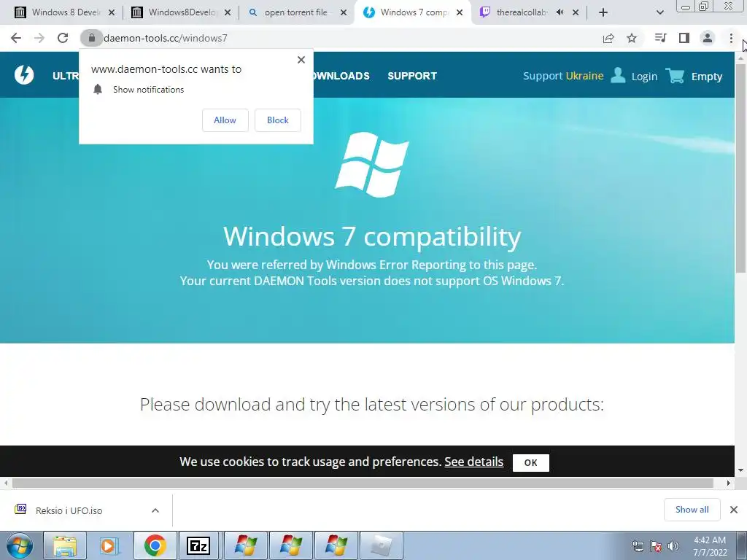Open Windows Media Player from taskbar
Viewport: 747px width, 560px height.
[x=109, y=545]
